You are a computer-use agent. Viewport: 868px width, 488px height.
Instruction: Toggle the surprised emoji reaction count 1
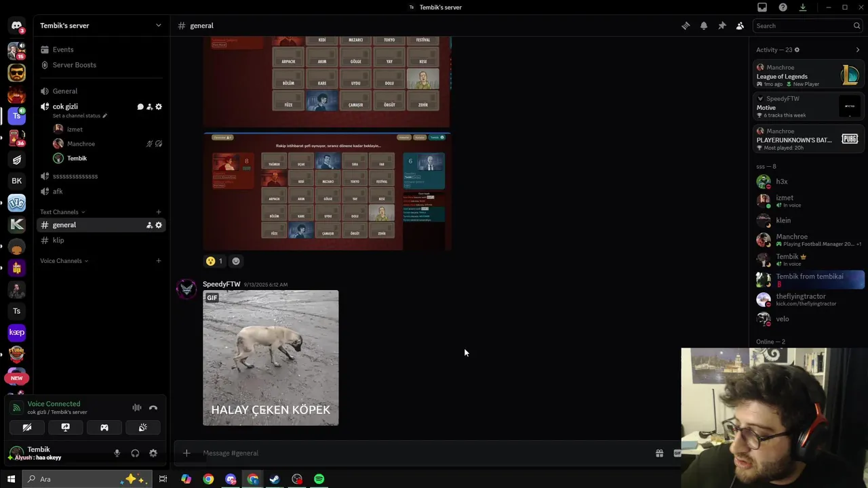click(214, 261)
